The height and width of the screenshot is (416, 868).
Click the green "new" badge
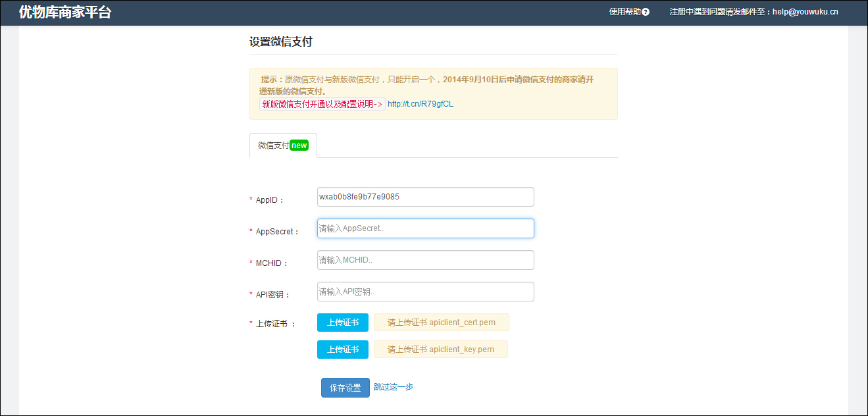tap(299, 145)
